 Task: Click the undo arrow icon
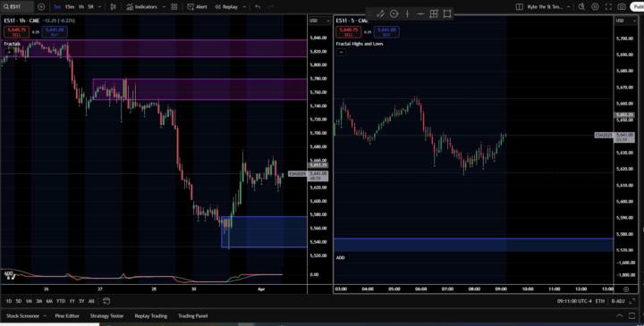coord(258,6)
